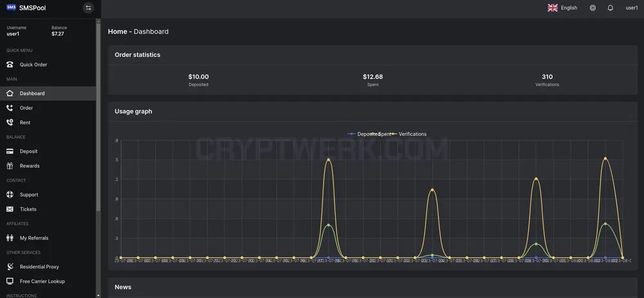Click the $10.00 Deposited value
The width and height of the screenshot is (644, 298).
click(x=198, y=77)
